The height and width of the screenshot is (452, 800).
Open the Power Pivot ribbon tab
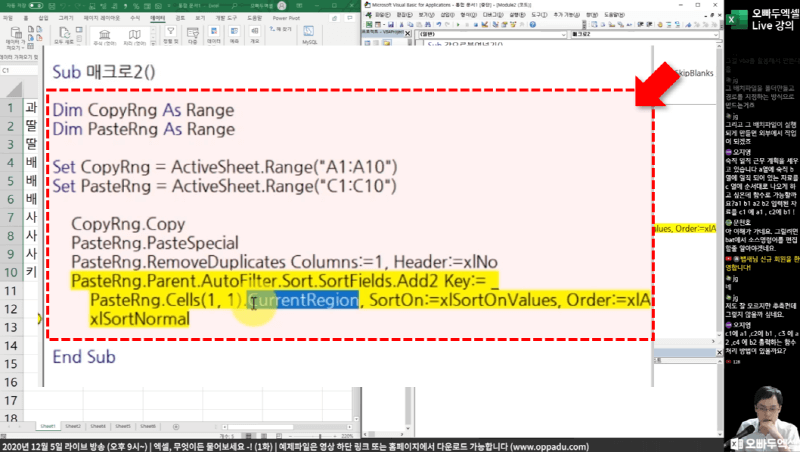(x=285, y=18)
